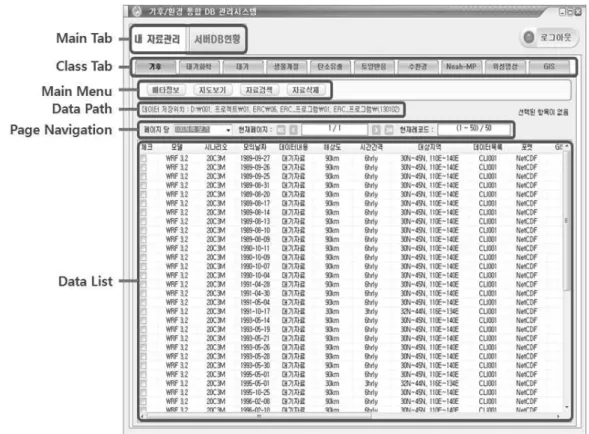Choose the 수환경 class tab
Image resolution: width=589 pixels, height=434 pixels.
coord(417,67)
